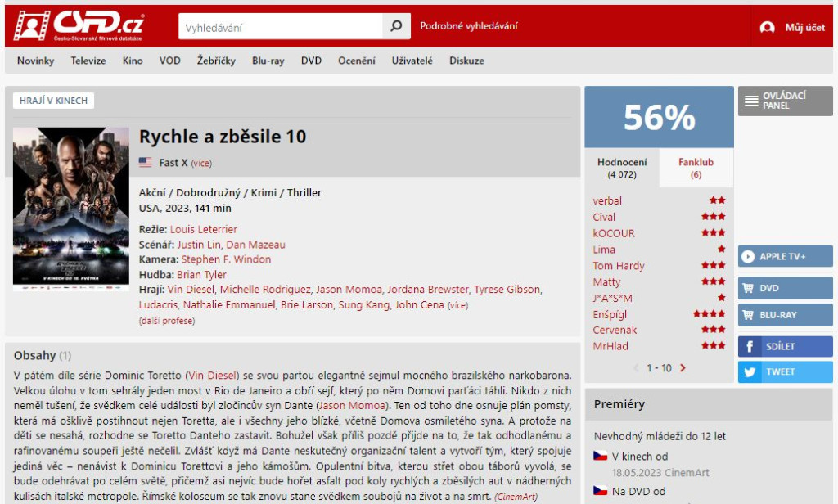Open cinematographer Stephen F. Windon link

pyautogui.click(x=226, y=259)
